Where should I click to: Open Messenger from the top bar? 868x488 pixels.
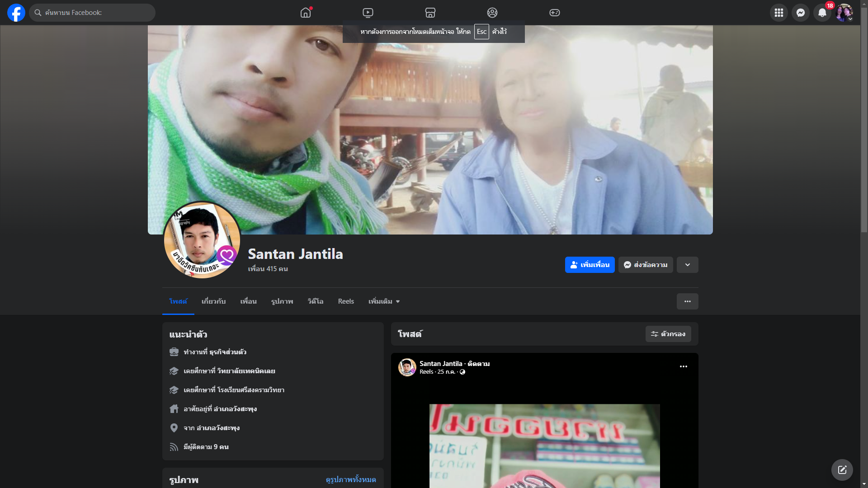[x=800, y=13]
